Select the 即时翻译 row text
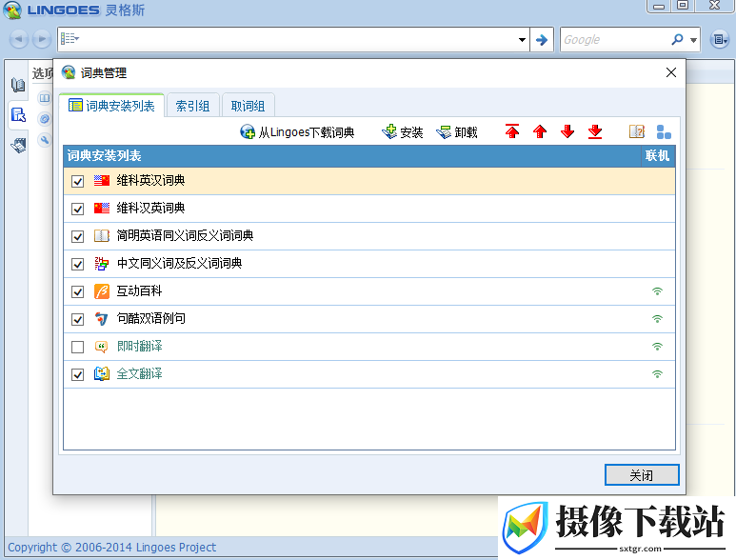 139,347
